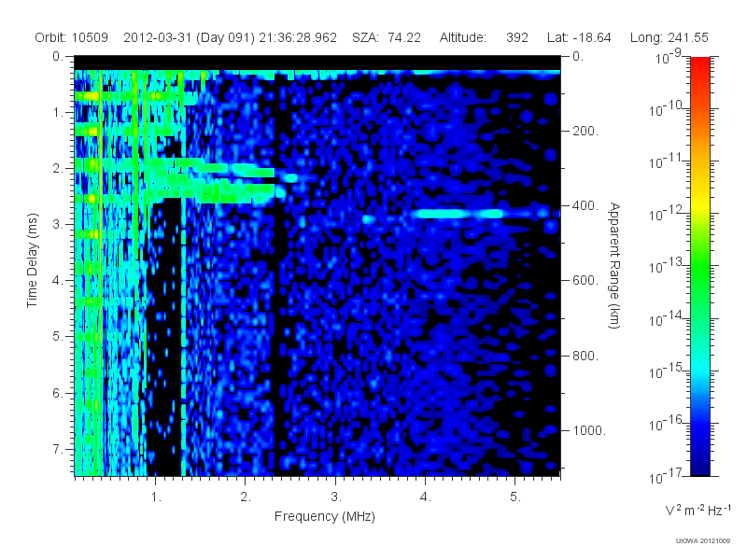Click the UIOWA 20121009 credit text
This screenshot has height=560, width=747.
(703, 540)
